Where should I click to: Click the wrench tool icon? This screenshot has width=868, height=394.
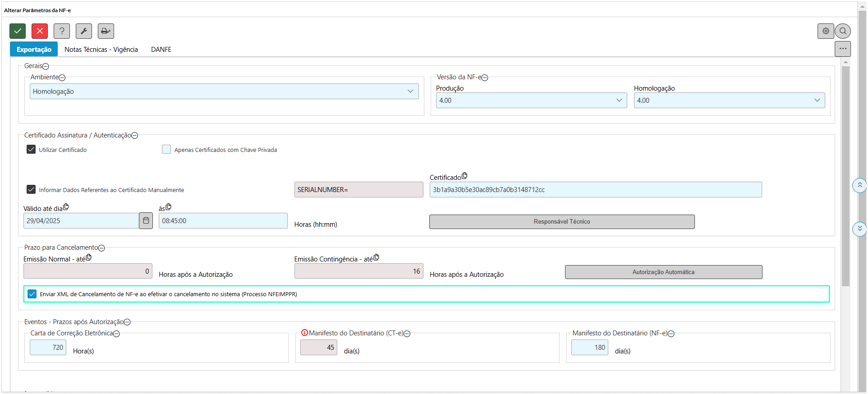84,31
